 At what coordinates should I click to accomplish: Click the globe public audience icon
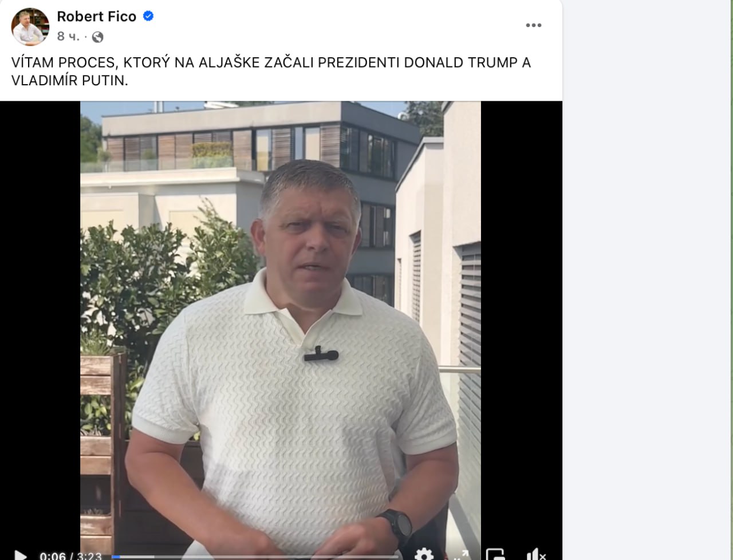point(98,37)
